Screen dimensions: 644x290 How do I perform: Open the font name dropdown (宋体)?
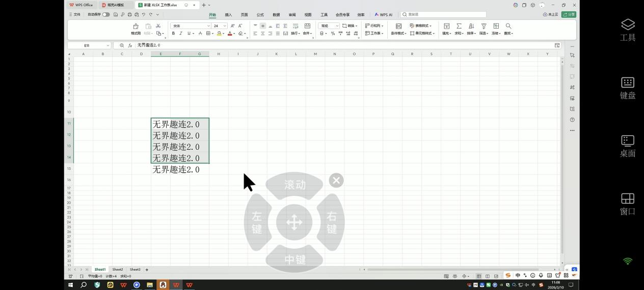[x=190, y=26]
